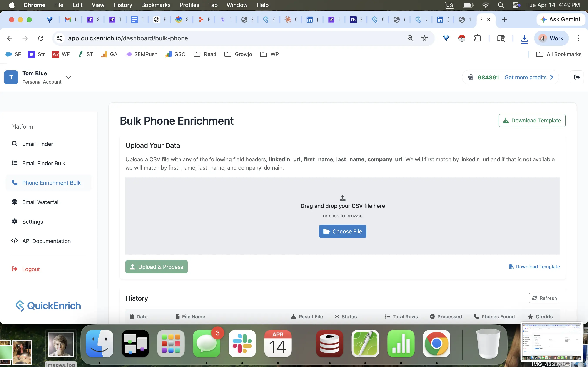Open Chrome downloads icon in toolbar
This screenshot has width=588, height=367.
[x=524, y=38]
